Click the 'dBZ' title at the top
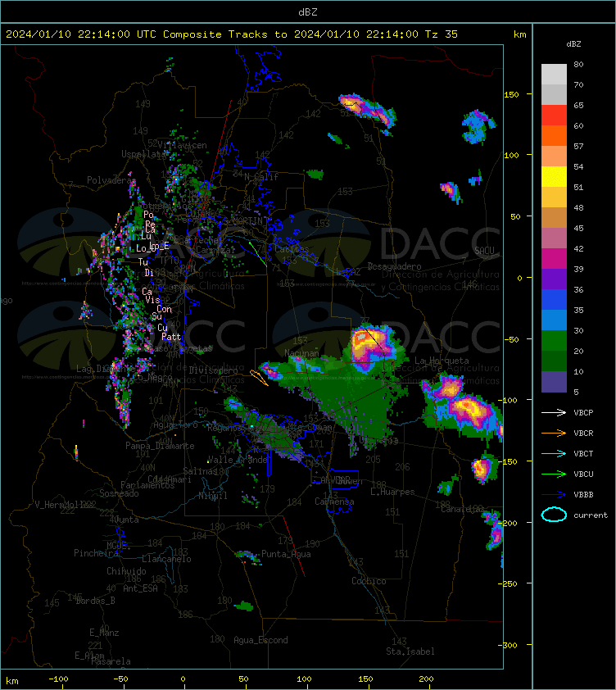This screenshot has height=690, width=616. point(307,12)
